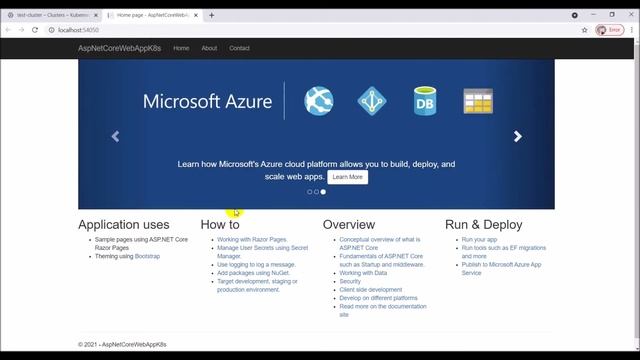640x360 pixels.
Task: Open Read more on the documentation site
Action: pos(383,311)
